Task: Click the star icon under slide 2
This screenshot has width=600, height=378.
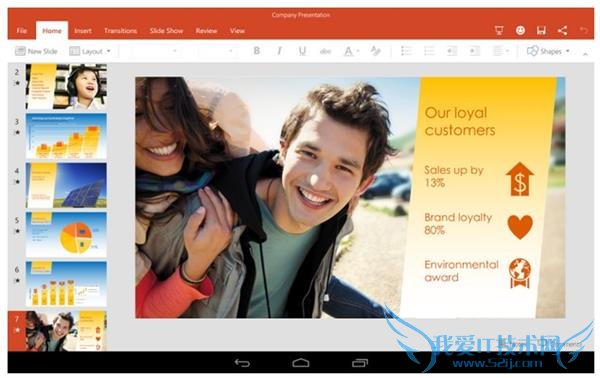Action: [x=17, y=83]
